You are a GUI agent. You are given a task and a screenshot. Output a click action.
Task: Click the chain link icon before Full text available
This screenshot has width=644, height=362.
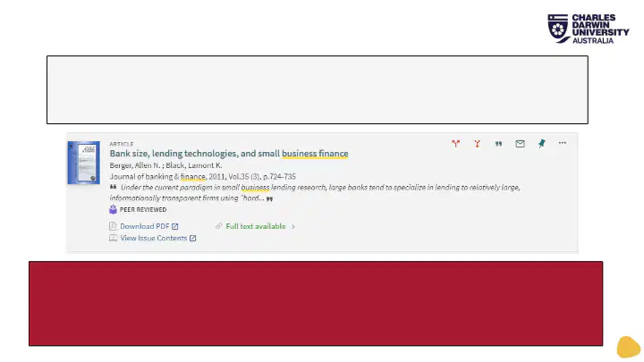(218, 226)
